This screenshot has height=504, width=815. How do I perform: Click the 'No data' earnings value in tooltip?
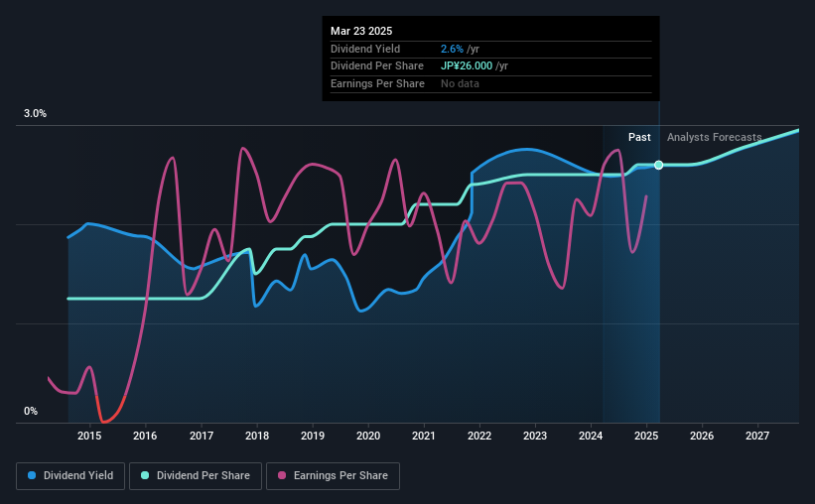click(x=460, y=83)
